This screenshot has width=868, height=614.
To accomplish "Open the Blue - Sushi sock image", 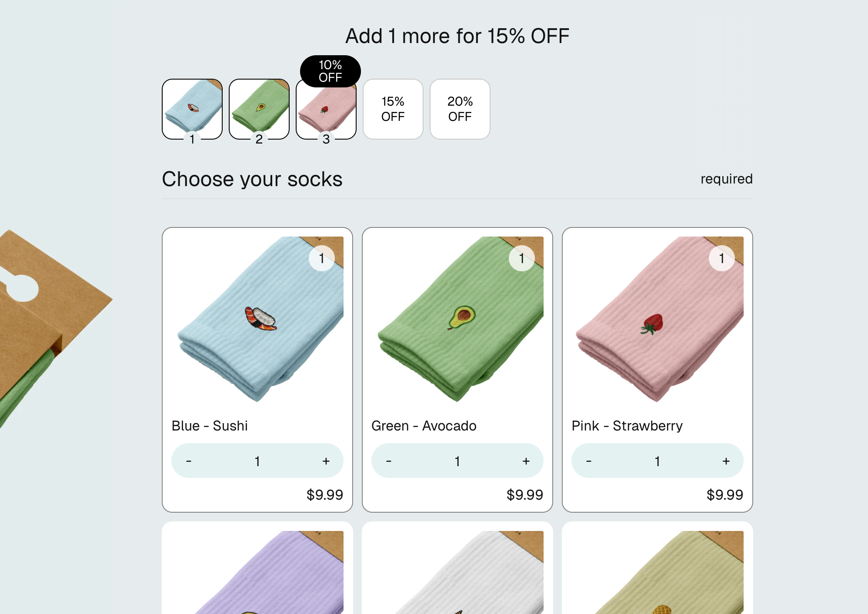I will click(x=257, y=319).
